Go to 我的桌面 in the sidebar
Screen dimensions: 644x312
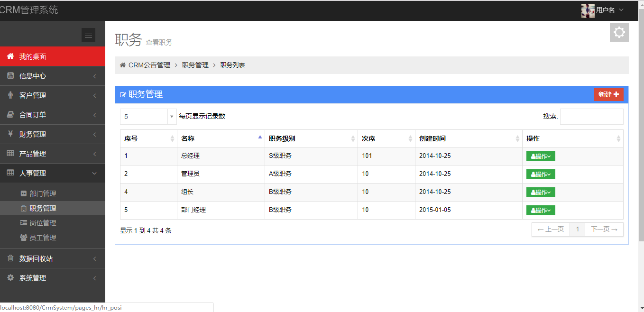pos(53,56)
